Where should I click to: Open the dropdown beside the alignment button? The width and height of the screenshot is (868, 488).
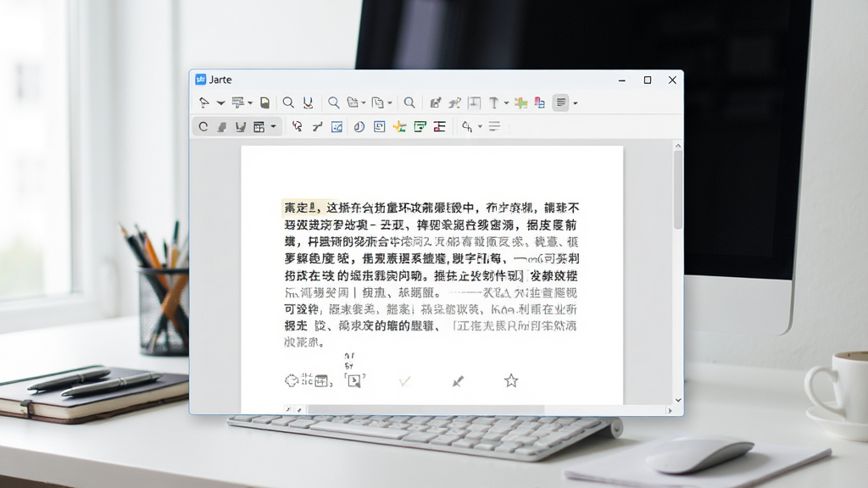click(576, 103)
